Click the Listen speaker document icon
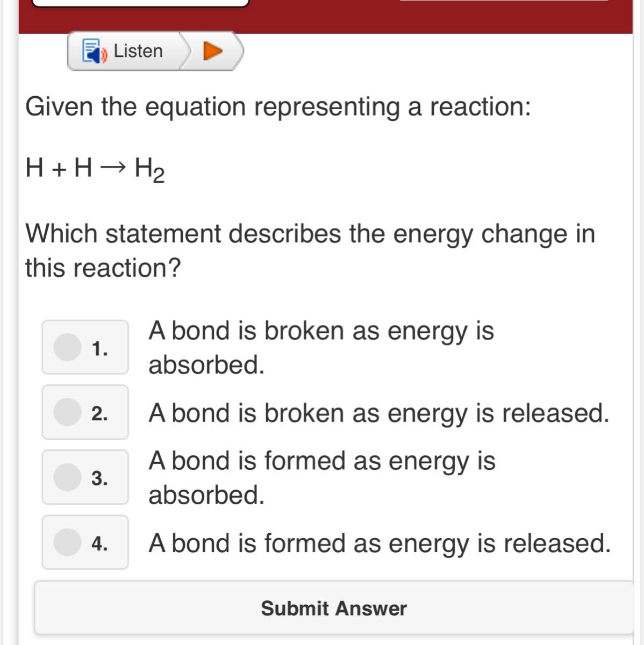 tap(94, 51)
